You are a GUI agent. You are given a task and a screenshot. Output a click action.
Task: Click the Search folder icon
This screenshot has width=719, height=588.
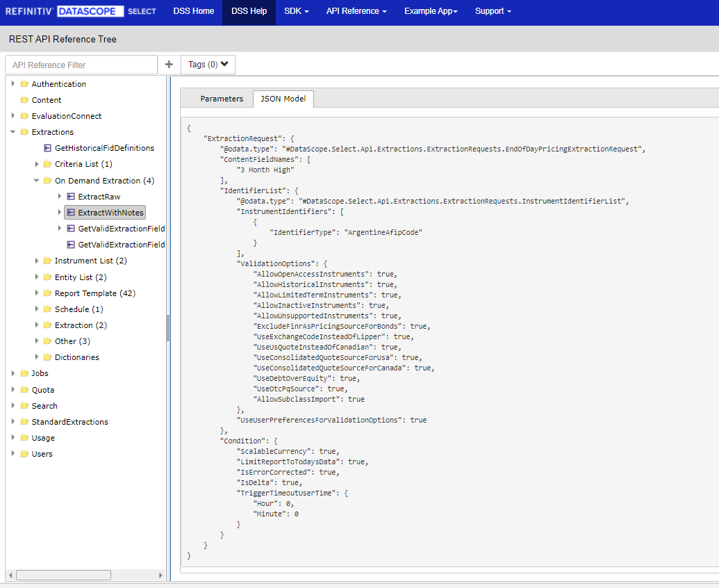(25, 407)
